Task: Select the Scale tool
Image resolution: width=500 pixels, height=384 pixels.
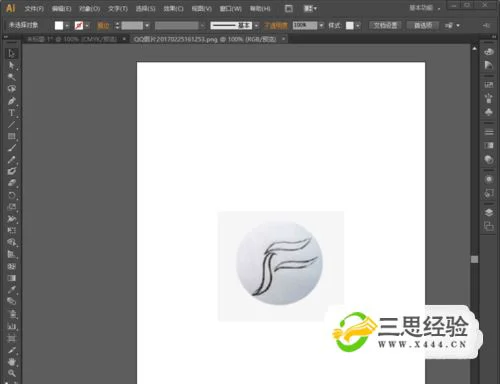Action: click(x=12, y=207)
